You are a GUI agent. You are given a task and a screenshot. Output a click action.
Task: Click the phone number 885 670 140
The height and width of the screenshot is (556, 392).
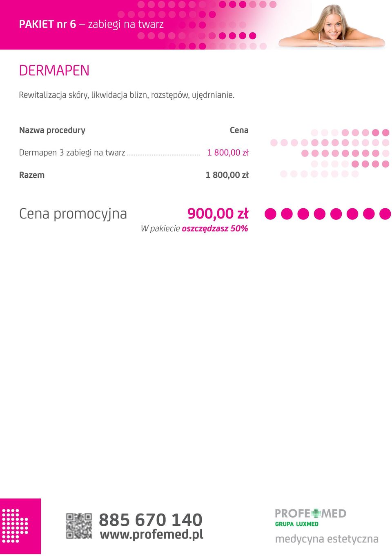(x=151, y=520)
